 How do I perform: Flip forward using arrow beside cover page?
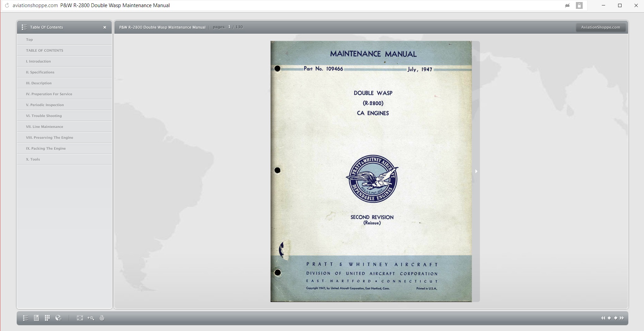pyautogui.click(x=476, y=171)
